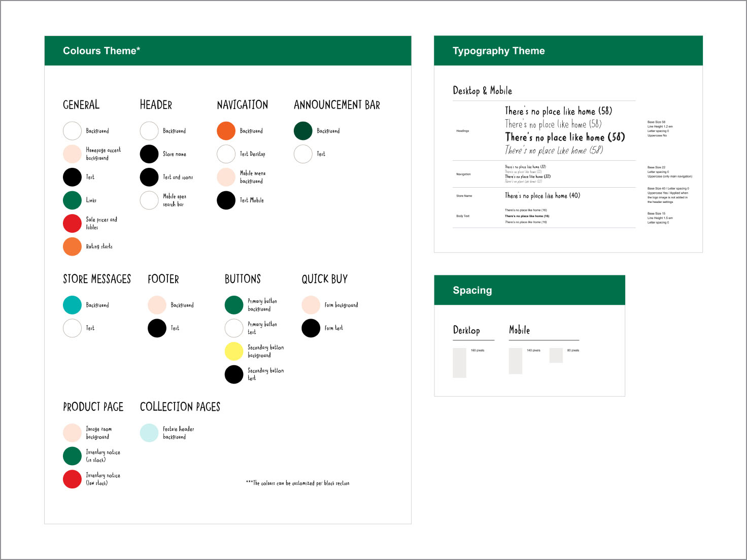Choose the teal Store Messages Background swatch
The width and height of the screenshot is (747, 560).
pos(72,305)
